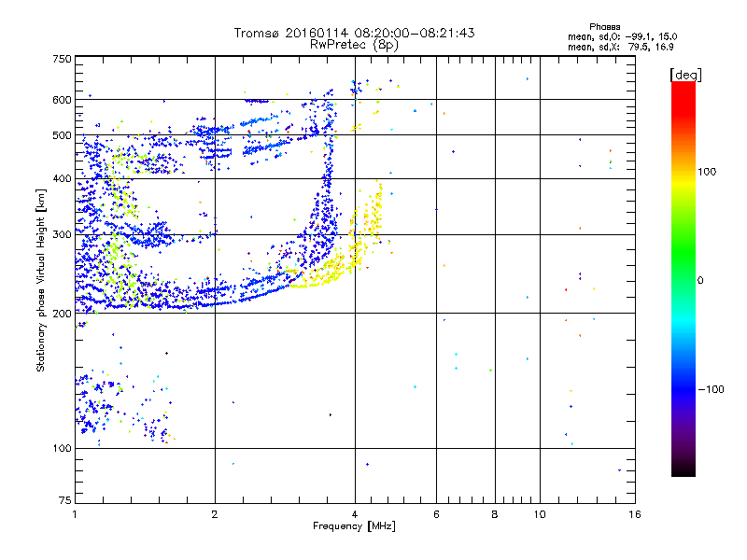The height and width of the screenshot is (560, 747).
Task: Click the x-axis '4' tick label
Action: [x=355, y=514]
